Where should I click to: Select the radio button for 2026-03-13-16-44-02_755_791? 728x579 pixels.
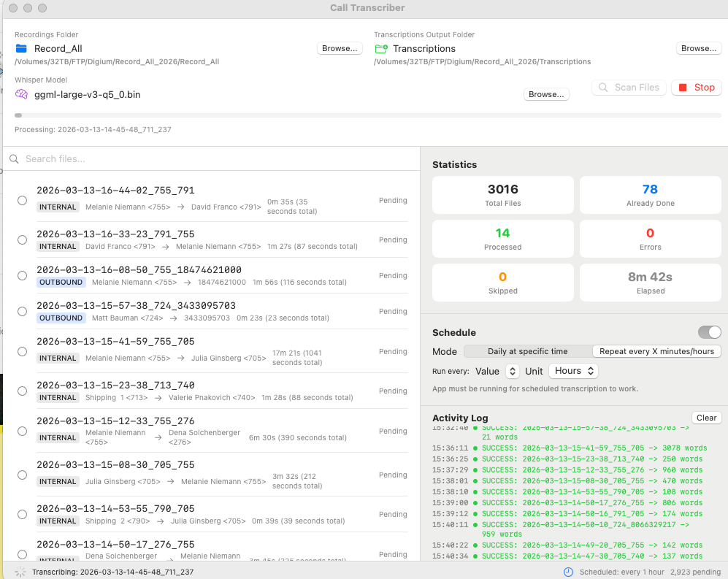22,200
